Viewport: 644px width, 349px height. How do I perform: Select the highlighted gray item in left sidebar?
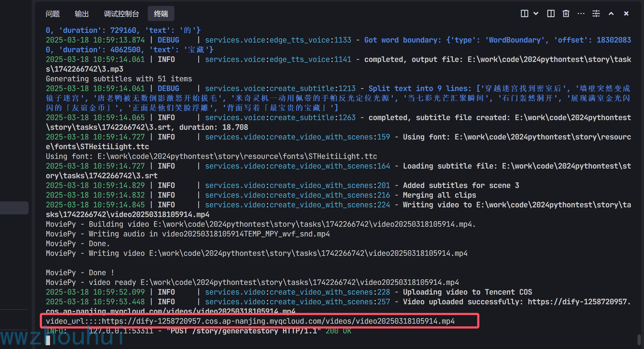(14, 208)
